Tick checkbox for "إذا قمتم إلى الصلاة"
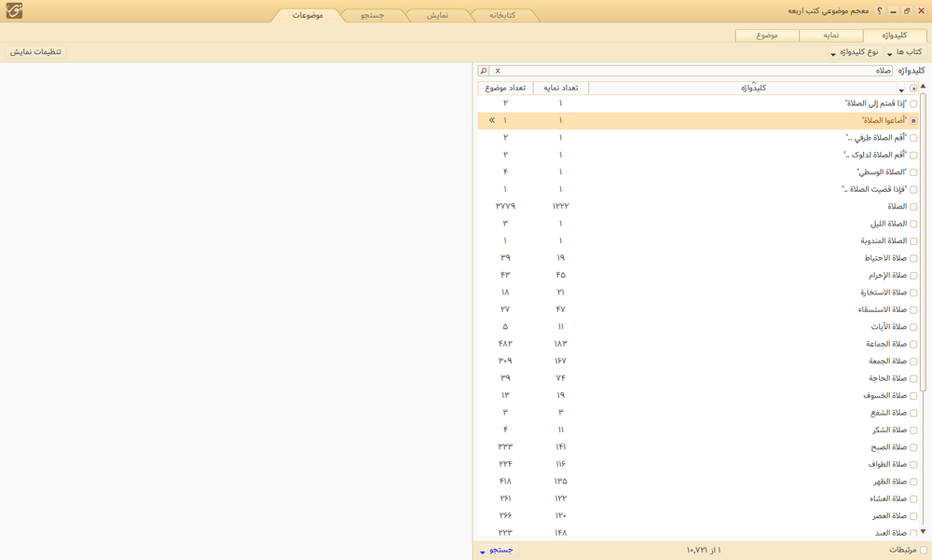932x560 pixels. (x=913, y=103)
